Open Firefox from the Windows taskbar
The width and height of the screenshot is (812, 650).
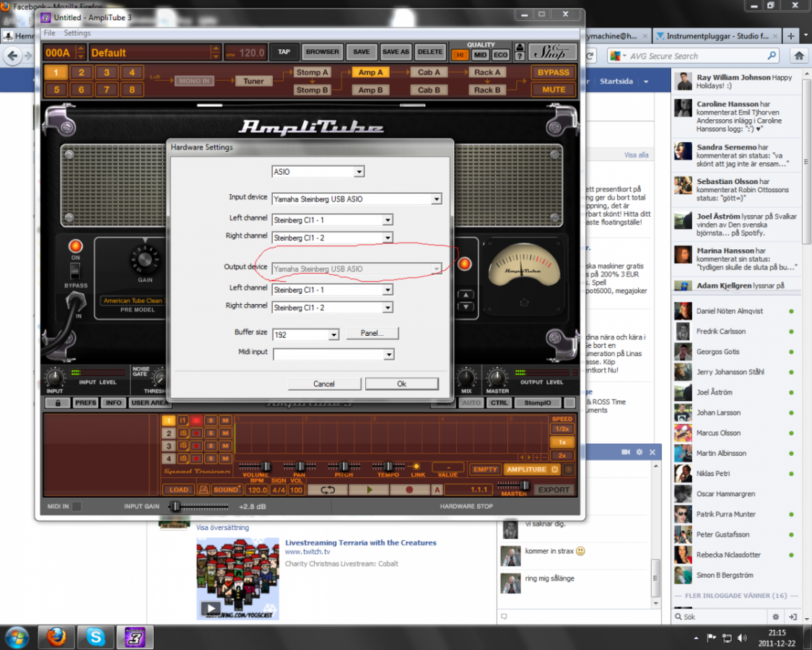56,636
